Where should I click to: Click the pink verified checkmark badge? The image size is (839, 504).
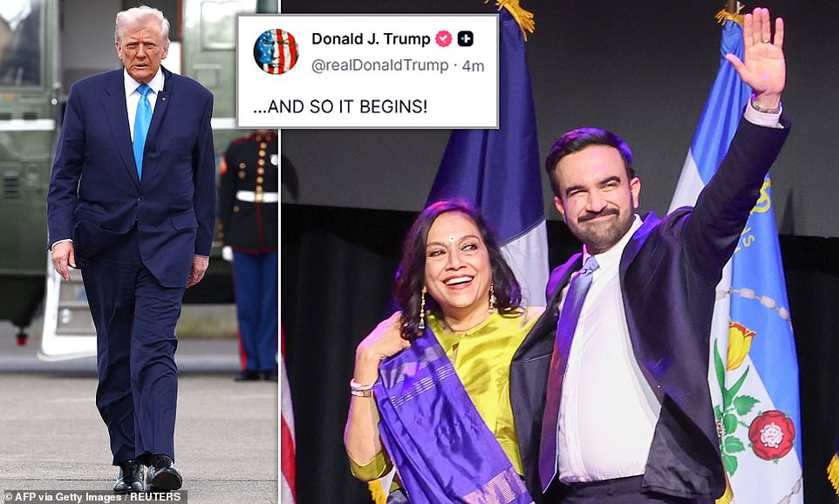[443, 39]
